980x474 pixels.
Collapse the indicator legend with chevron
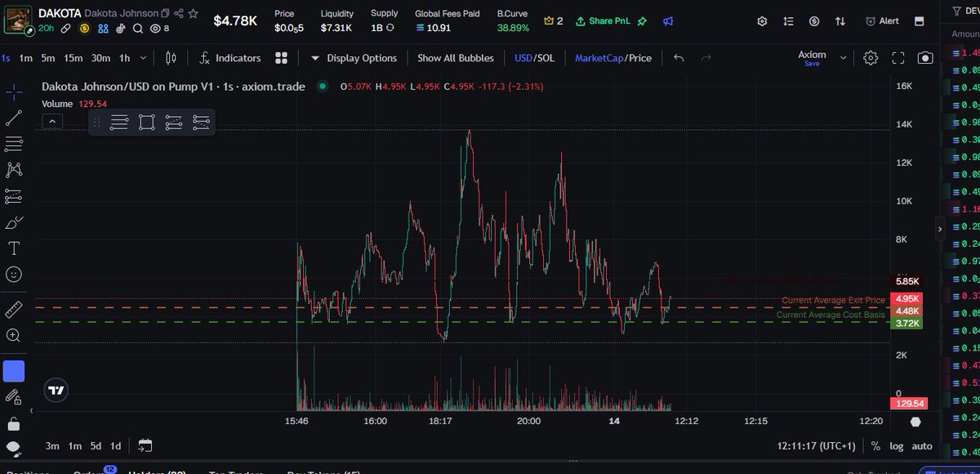[x=51, y=121]
